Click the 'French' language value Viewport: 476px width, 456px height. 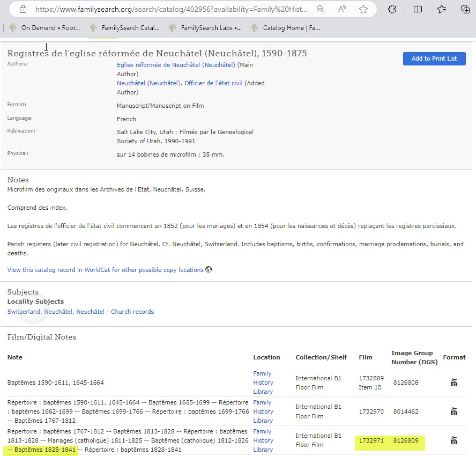pos(127,119)
